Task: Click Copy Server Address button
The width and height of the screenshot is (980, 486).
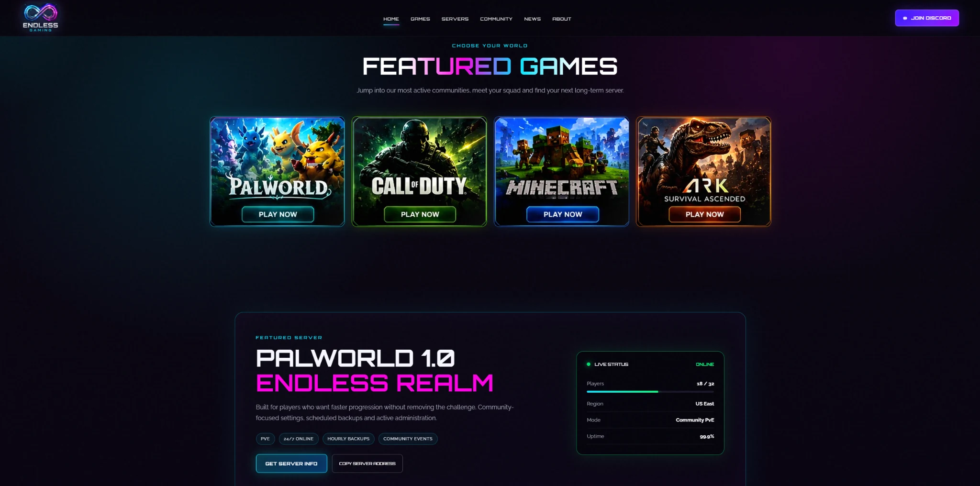Action: pos(367,464)
